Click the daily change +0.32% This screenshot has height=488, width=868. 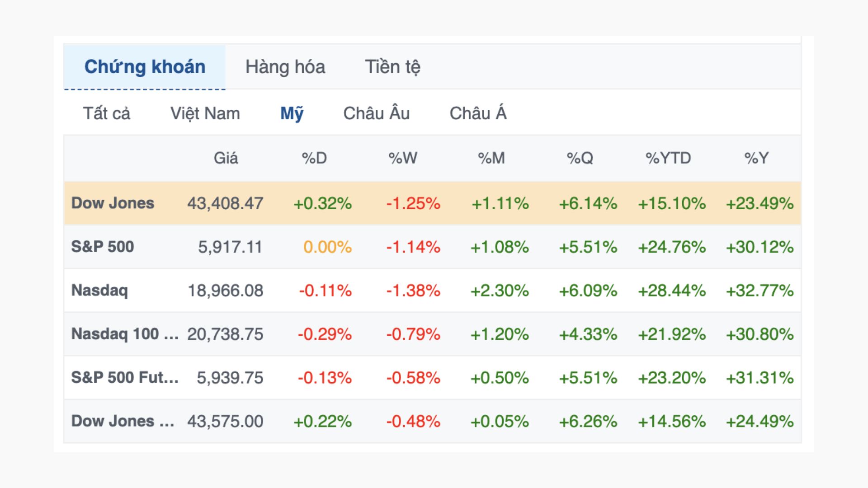(323, 203)
